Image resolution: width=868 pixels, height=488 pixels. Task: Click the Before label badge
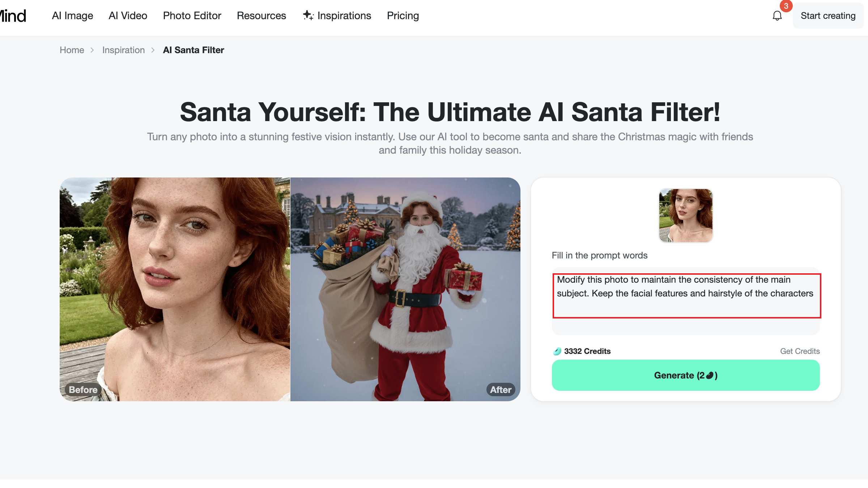pyautogui.click(x=83, y=390)
